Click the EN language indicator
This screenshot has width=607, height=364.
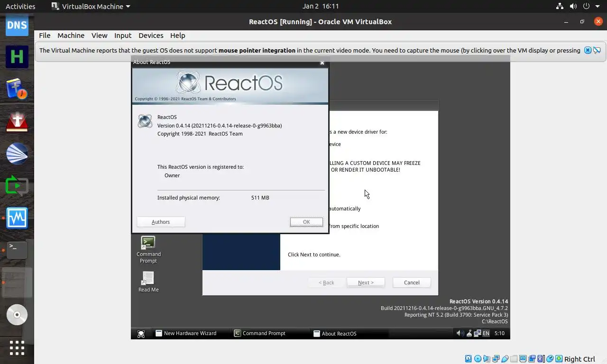[486, 333]
